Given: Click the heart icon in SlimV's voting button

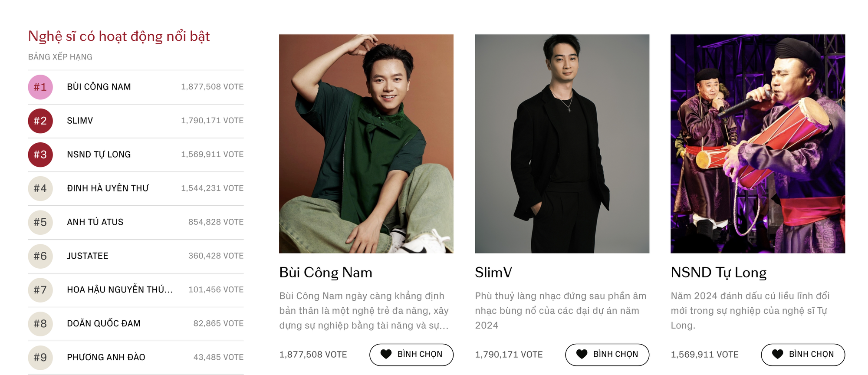Looking at the screenshot, I should click(x=582, y=354).
